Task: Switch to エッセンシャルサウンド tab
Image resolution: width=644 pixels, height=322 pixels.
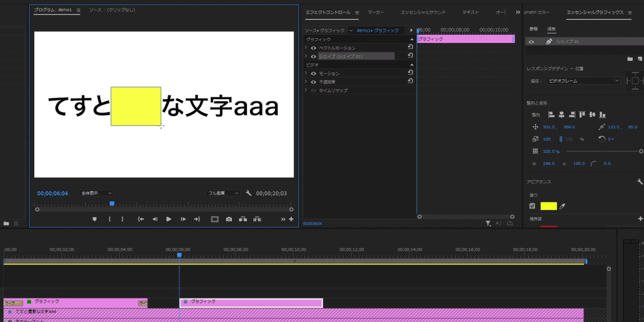Action: [423, 12]
